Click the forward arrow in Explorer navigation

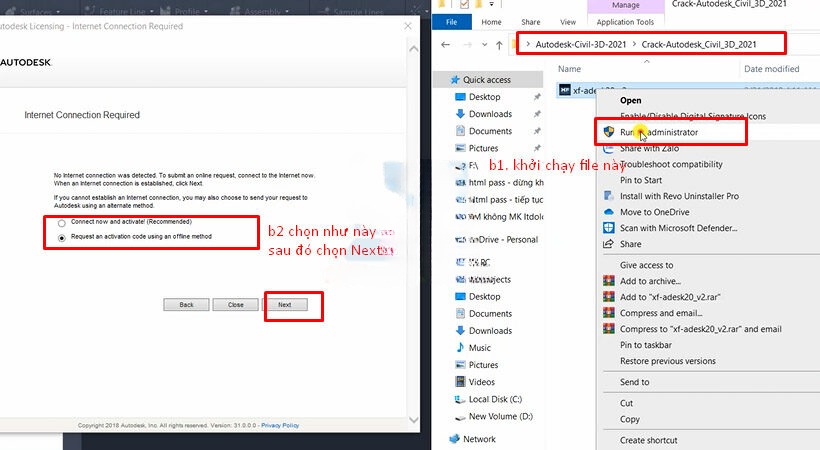coord(467,45)
